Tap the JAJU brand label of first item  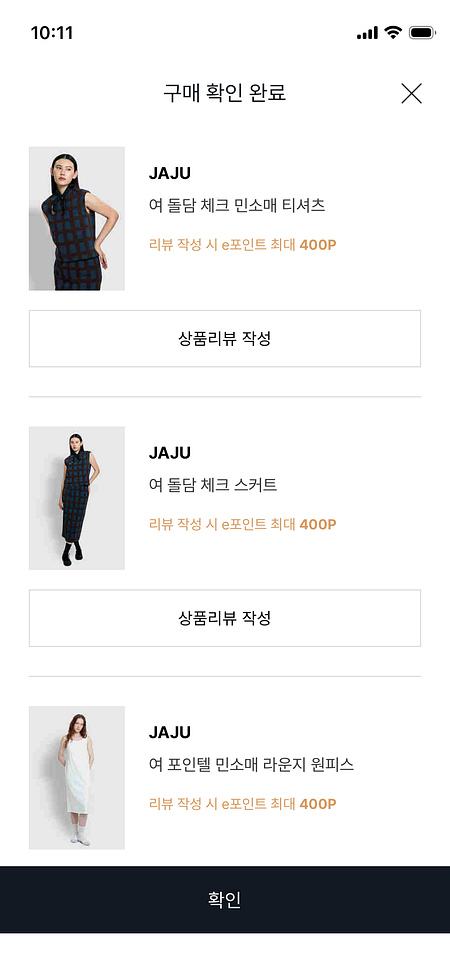point(170,174)
